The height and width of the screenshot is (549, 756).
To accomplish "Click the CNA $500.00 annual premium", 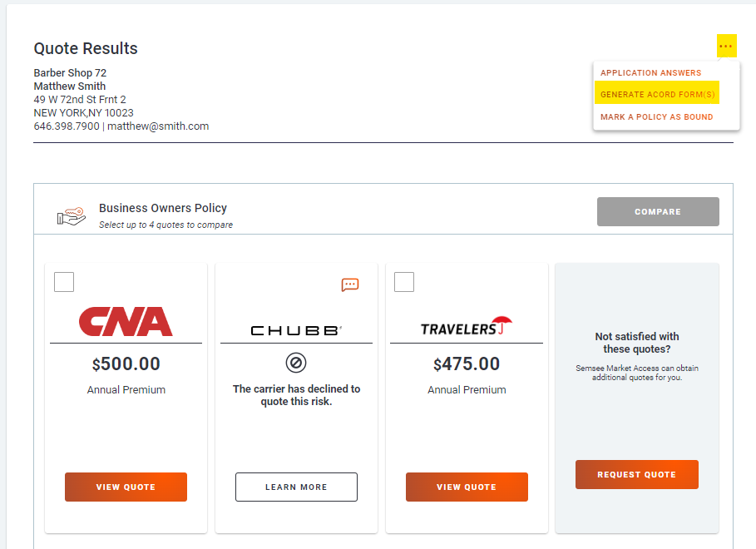I will click(x=126, y=364).
